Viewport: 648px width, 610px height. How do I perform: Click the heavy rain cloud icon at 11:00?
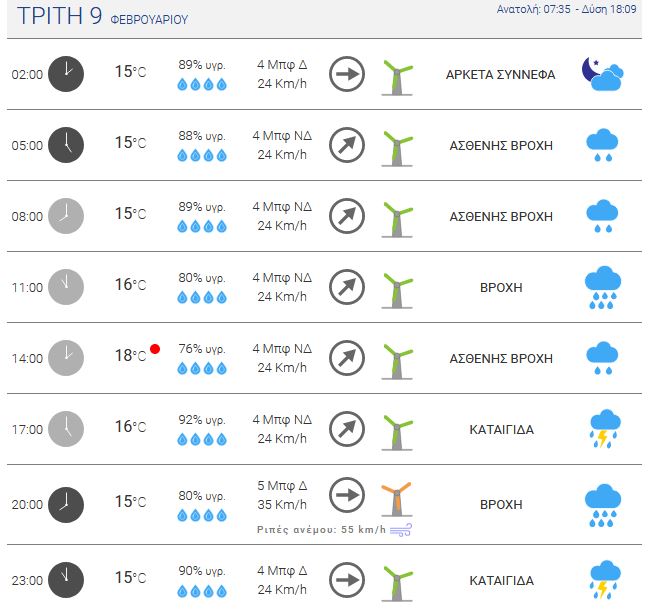click(x=603, y=288)
